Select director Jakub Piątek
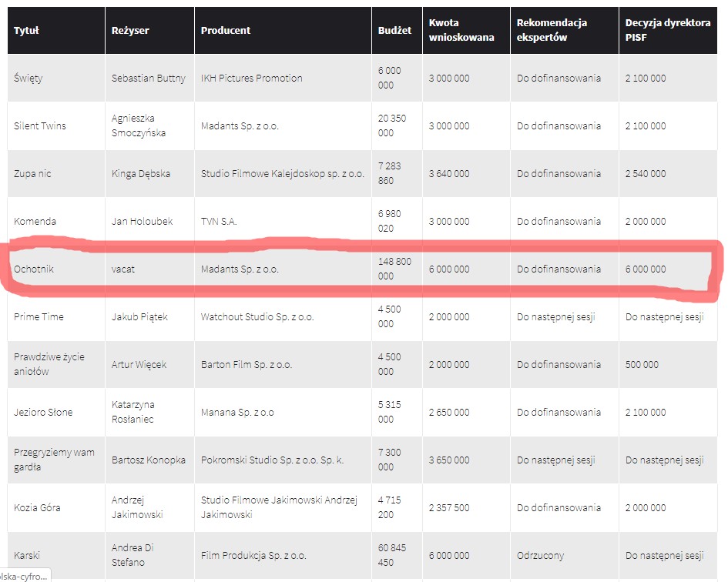Screen dimensions: 728x582 [139, 317]
